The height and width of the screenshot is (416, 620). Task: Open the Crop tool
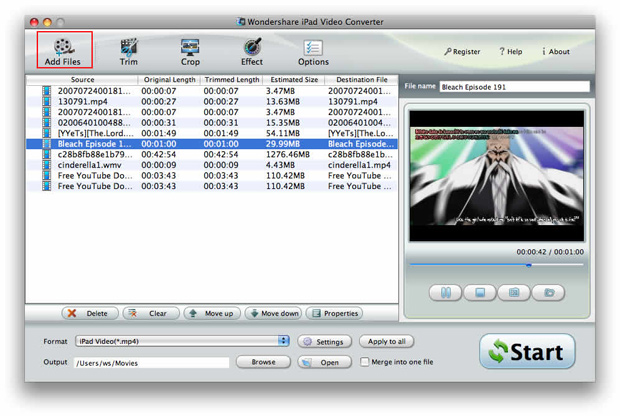pyautogui.click(x=190, y=52)
